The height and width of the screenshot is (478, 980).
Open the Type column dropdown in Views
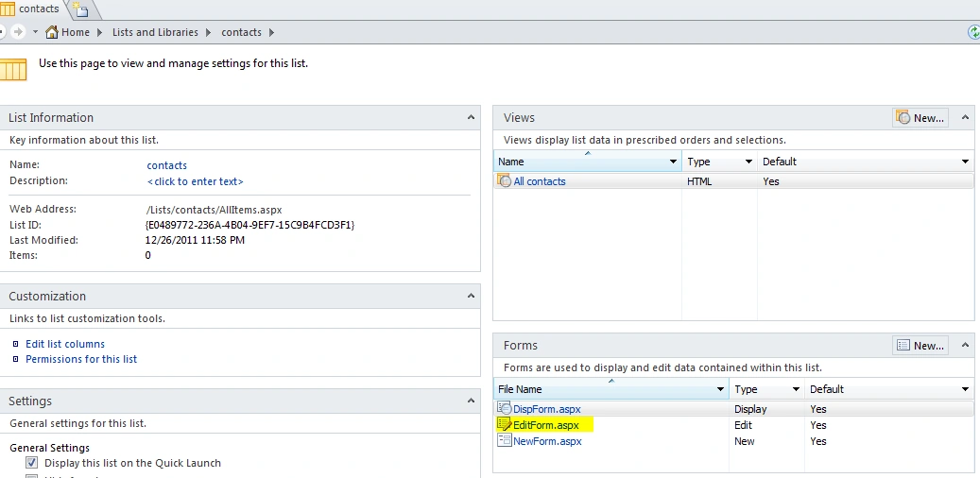[748, 162]
